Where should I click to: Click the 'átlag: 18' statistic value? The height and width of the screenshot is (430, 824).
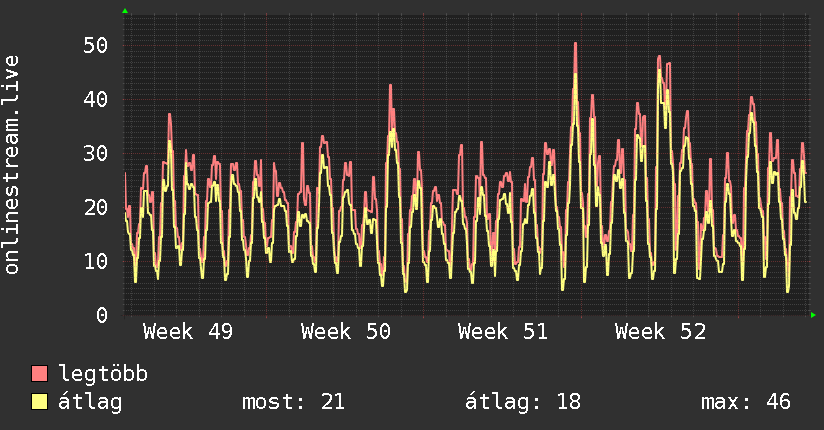523,402
